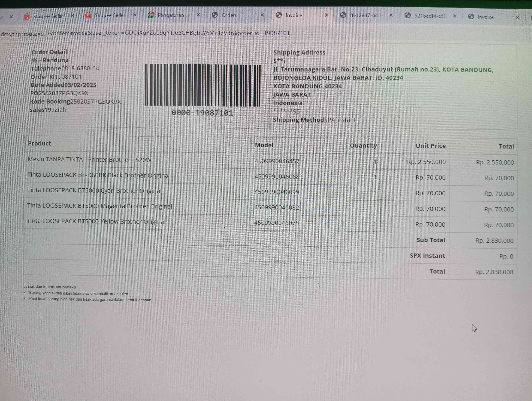532x401 pixels.
Task: Close the ffe12e47 tab
Action: (x=391, y=15)
